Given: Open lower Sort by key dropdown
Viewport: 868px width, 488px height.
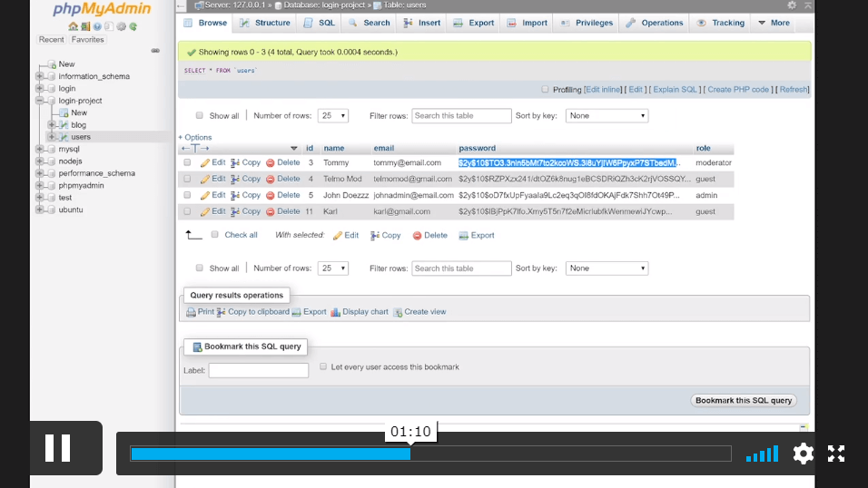Looking at the screenshot, I should (x=607, y=268).
